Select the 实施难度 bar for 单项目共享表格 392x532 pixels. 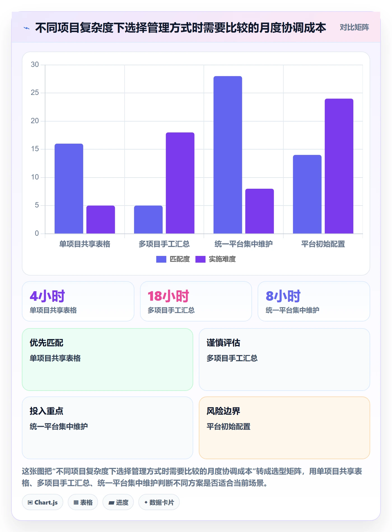[101, 220]
